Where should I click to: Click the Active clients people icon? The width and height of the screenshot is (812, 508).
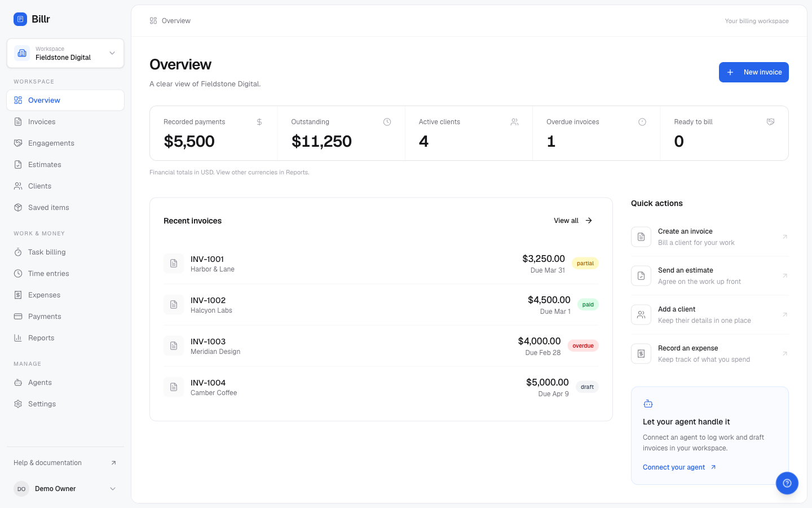coord(515,122)
